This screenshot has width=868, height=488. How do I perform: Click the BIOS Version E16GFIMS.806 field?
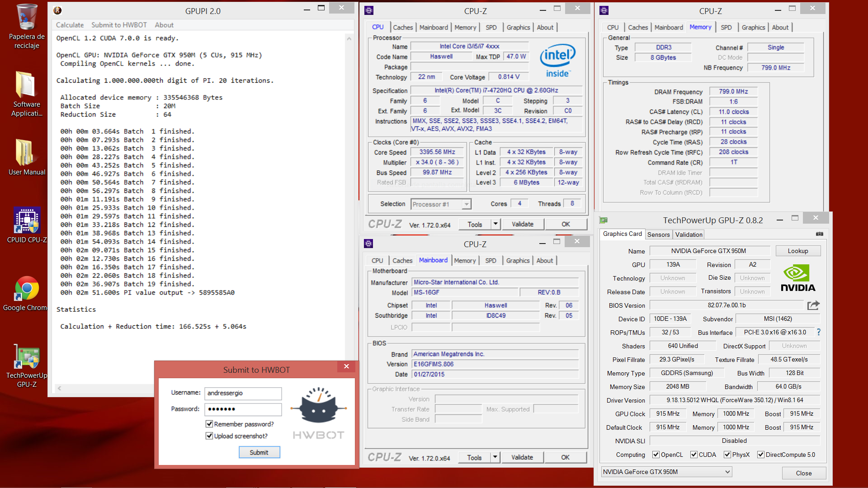[x=495, y=364]
